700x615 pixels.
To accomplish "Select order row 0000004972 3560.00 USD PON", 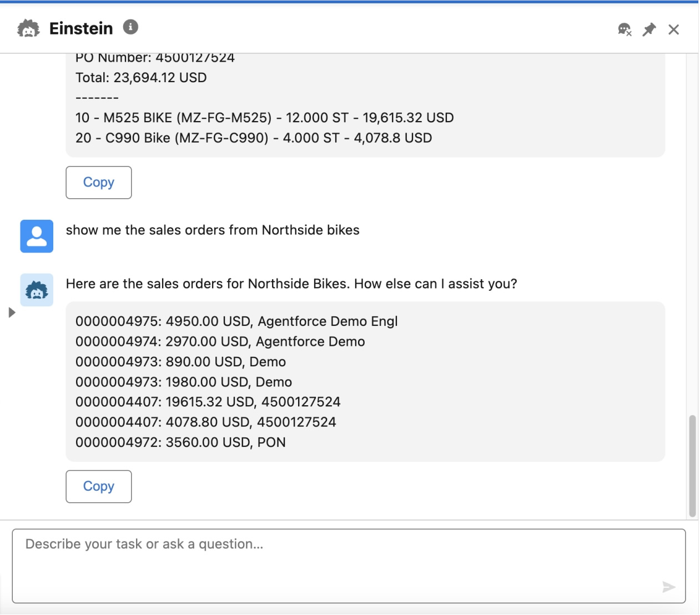I will click(181, 442).
